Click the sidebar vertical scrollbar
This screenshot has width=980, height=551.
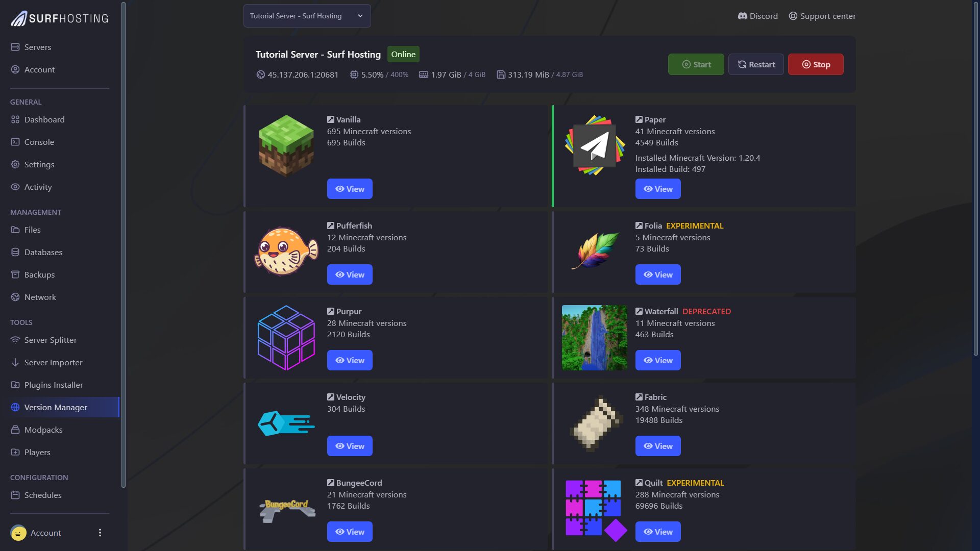click(124, 245)
